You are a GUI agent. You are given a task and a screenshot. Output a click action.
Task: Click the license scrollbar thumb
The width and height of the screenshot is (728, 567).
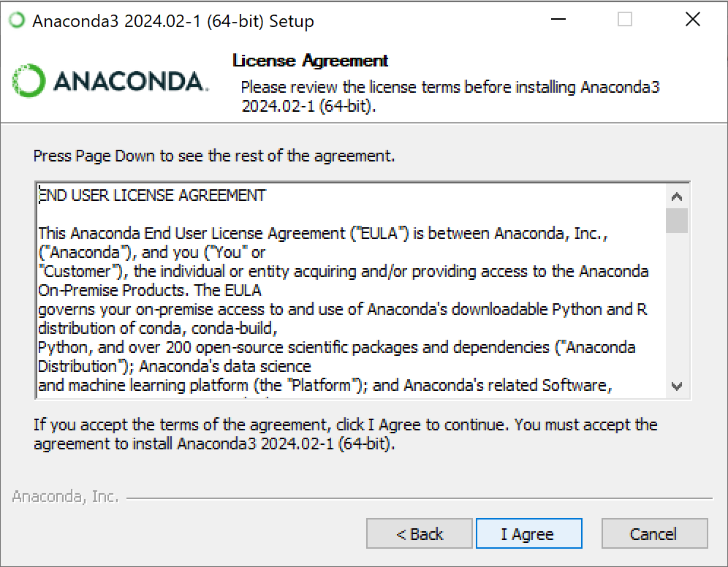(677, 220)
